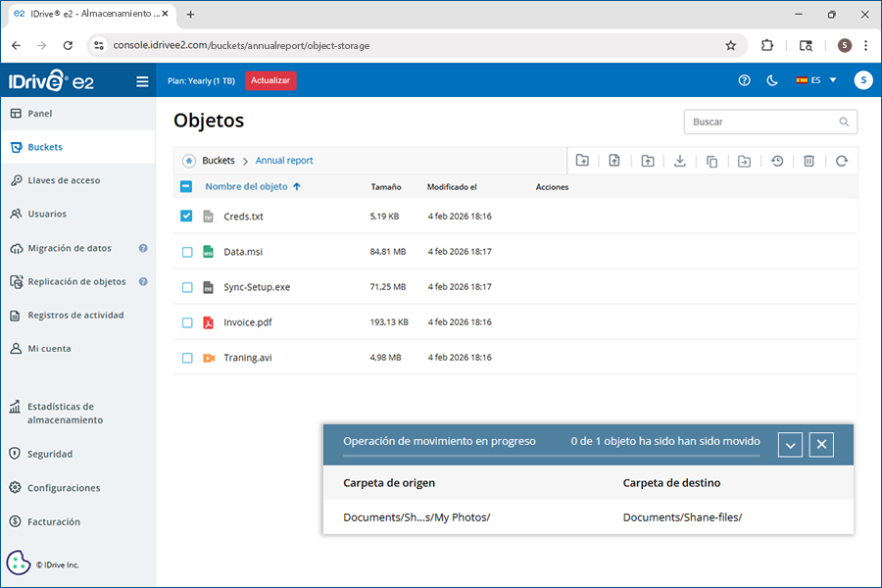
Task: Select the Data.msi checkbox
Action: 186,252
